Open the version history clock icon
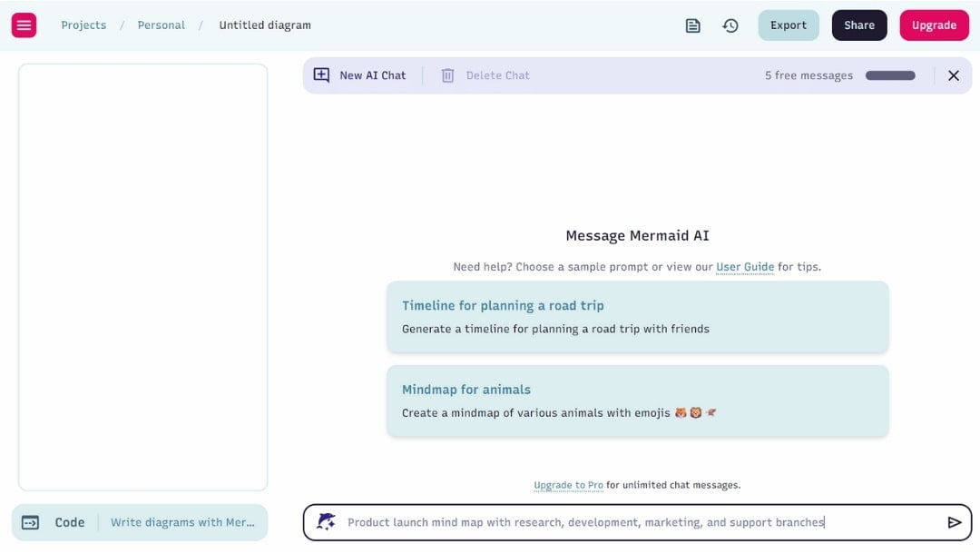980x554 pixels. [730, 25]
